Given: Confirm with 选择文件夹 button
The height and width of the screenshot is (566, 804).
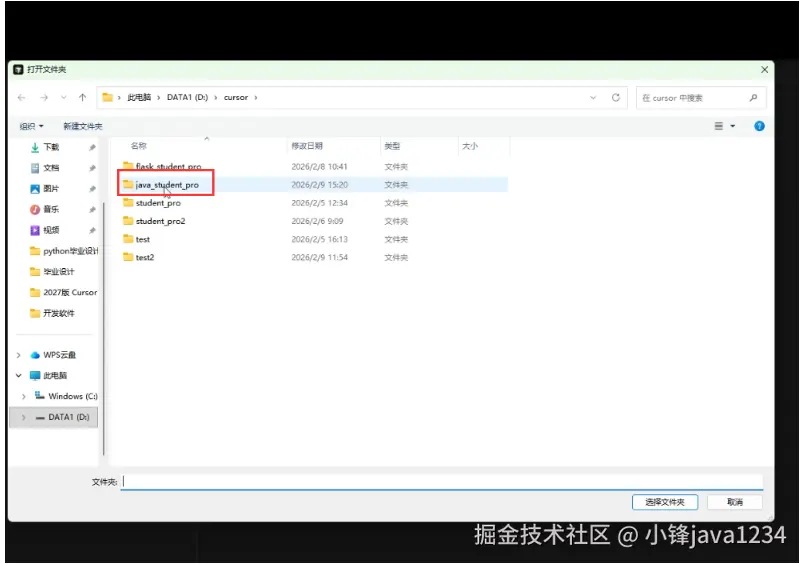Looking at the screenshot, I should pyautogui.click(x=665, y=502).
